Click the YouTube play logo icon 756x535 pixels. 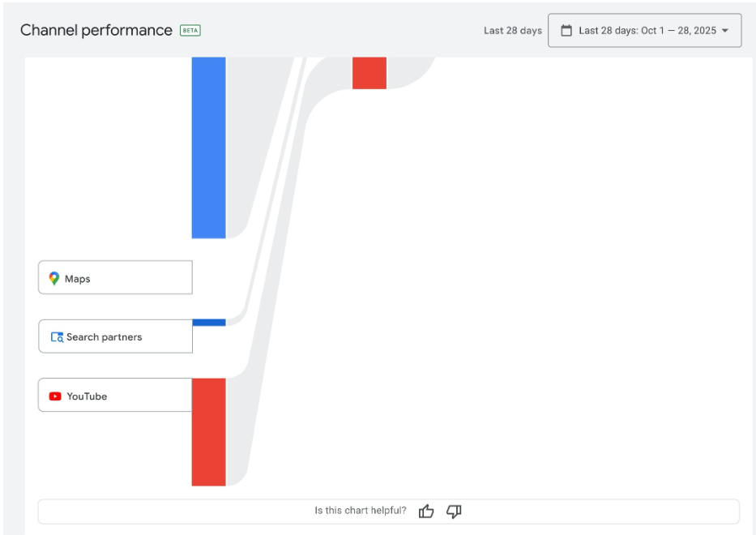click(x=55, y=396)
